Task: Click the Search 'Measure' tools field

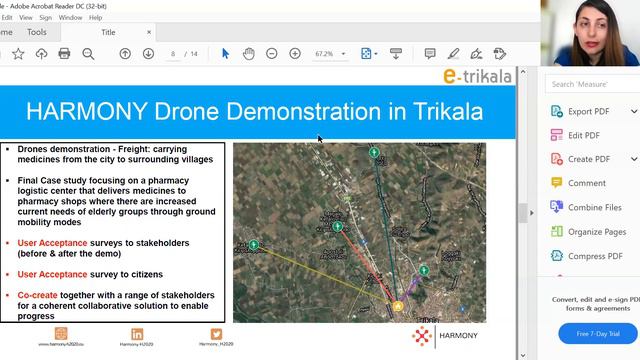Action: 593,84
